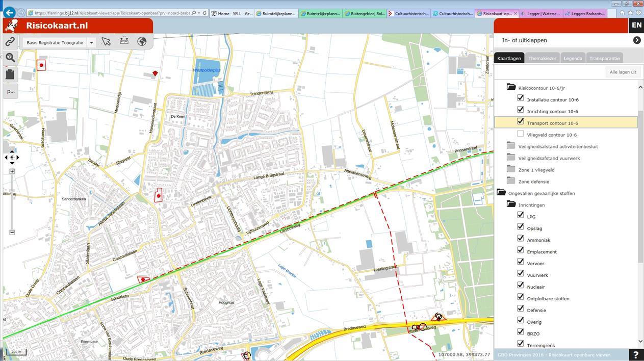Activate the ruler measure tool

click(x=124, y=41)
